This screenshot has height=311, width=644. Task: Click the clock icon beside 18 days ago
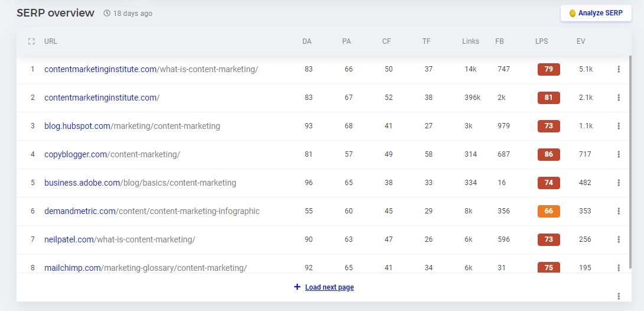pyautogui.click(x=107, y=13)
